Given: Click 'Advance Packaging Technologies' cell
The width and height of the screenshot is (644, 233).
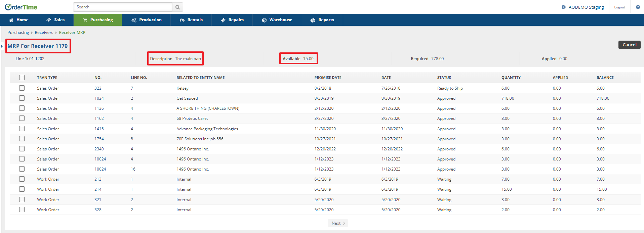Looking at the screenshot, I should 207,129.
